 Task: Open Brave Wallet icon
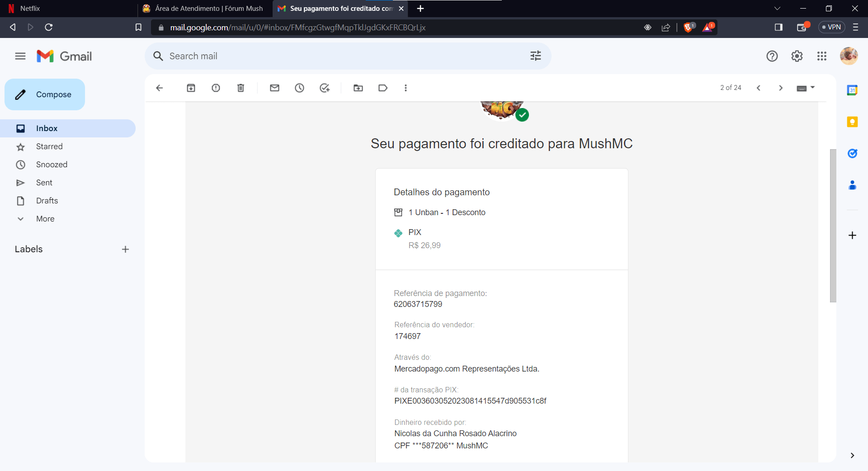(802, 27)
